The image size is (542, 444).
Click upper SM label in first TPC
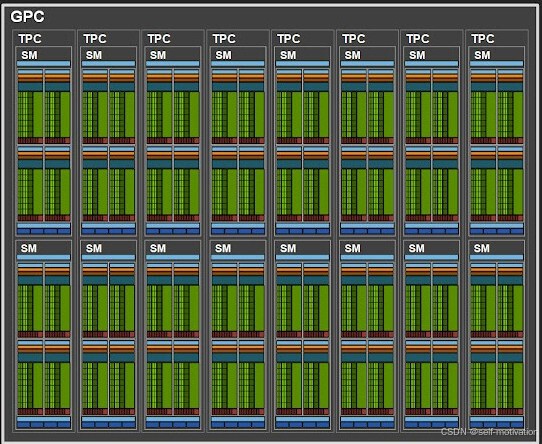tap(29, 55)
